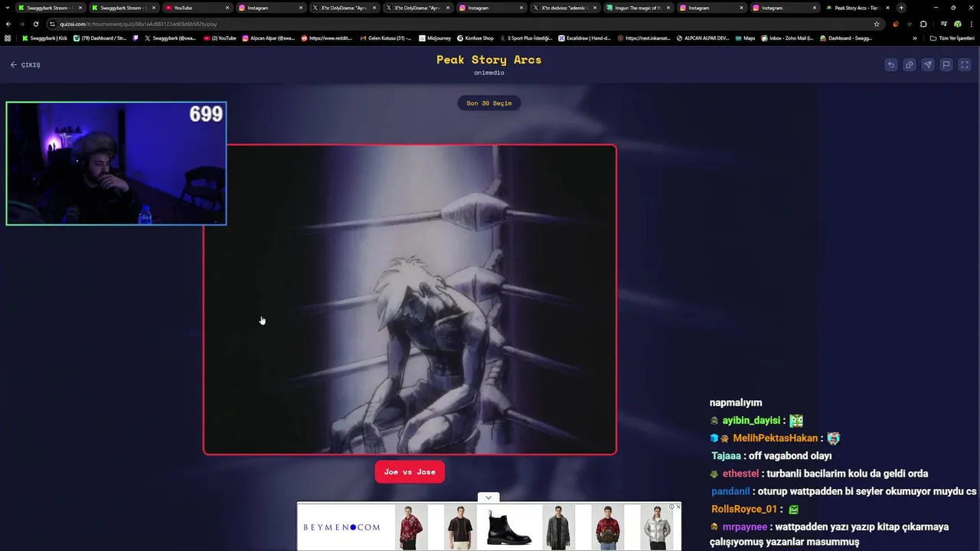The image size is (980, 551).
Task: Open the Excalidraw bookmark
Action: click(584, 38)
